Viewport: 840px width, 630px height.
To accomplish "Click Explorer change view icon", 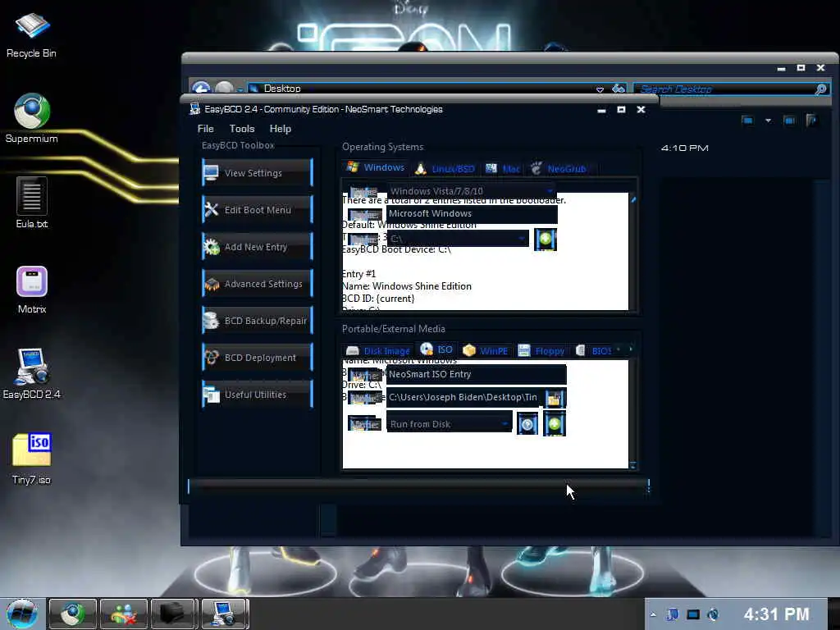I will tap(747, 120).
